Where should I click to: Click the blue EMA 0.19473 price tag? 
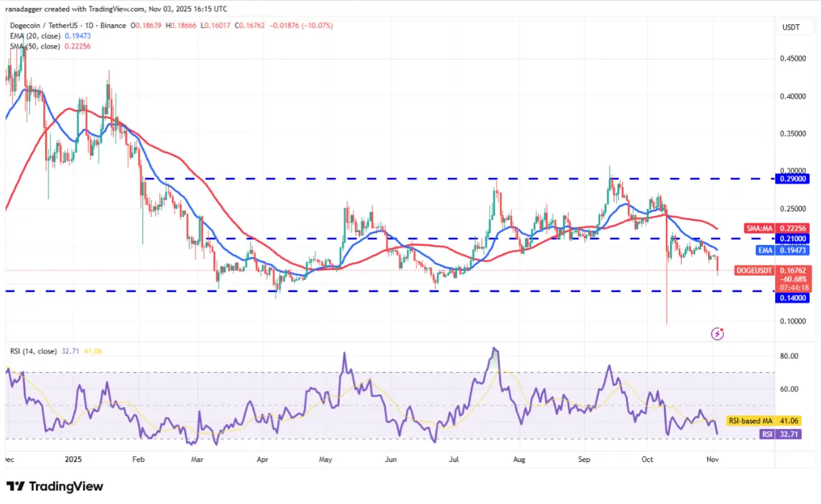click(783, 251)
